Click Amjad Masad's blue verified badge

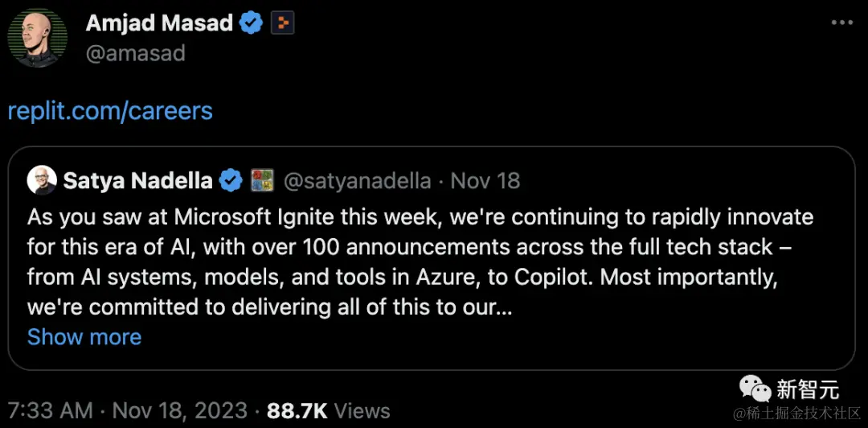pyautogui.click(x=252, y=23)
